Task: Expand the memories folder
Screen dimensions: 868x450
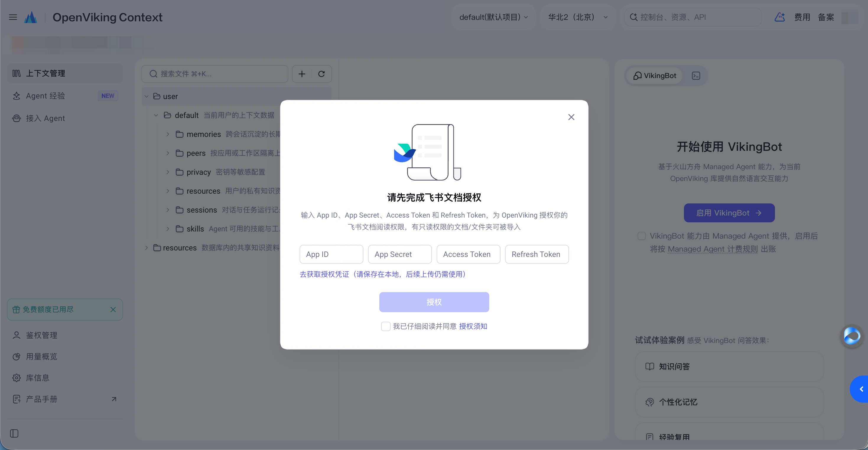Action: tap(168, 134)
